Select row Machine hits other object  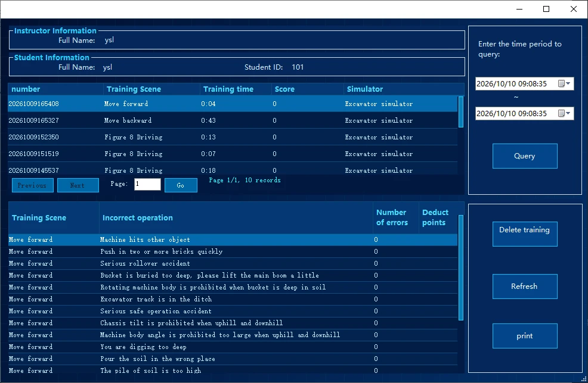coord(233,239)
